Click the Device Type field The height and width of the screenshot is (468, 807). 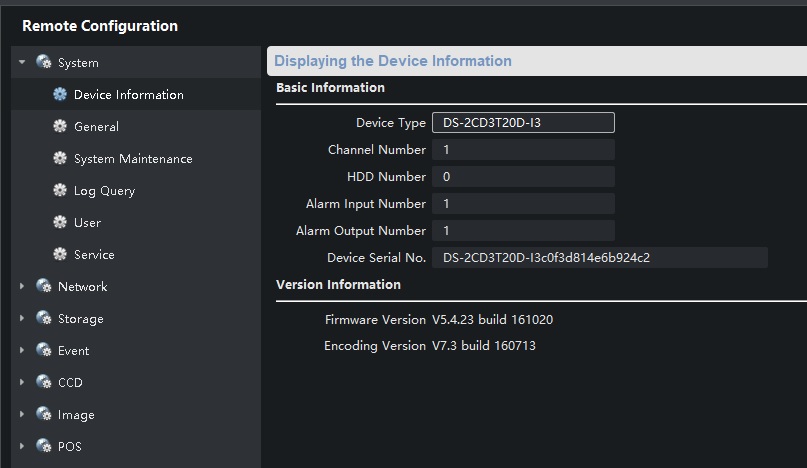(523, 123)
